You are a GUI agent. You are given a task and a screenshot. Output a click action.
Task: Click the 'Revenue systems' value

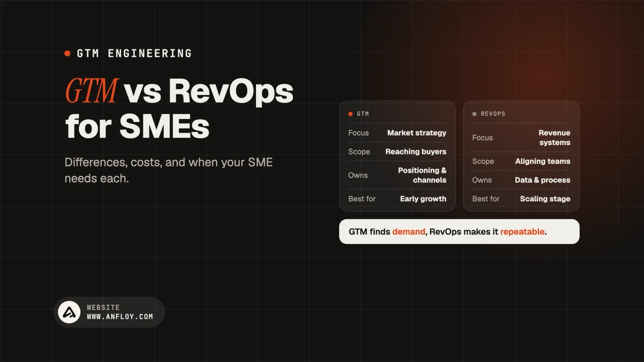[554, 138]
